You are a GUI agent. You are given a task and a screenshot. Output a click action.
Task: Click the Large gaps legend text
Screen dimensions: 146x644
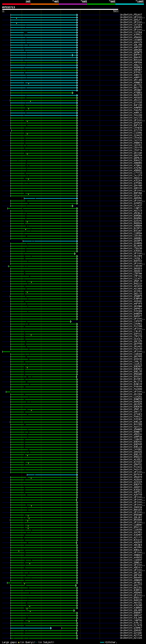28,642
